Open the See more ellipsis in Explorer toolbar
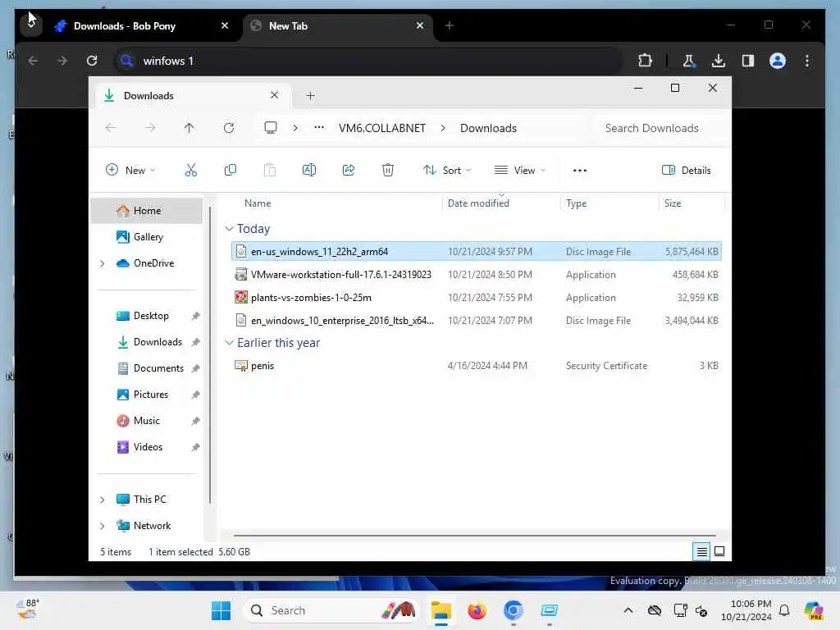The image size is (840, 630). 580,171
